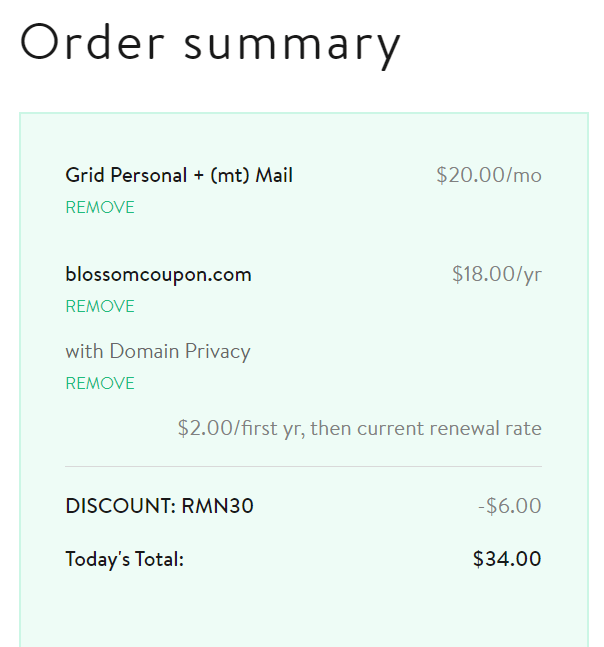Click the word 'Order' in the heading
The image size is (604, 647).
pyautogui.click(x=92, y=42)
